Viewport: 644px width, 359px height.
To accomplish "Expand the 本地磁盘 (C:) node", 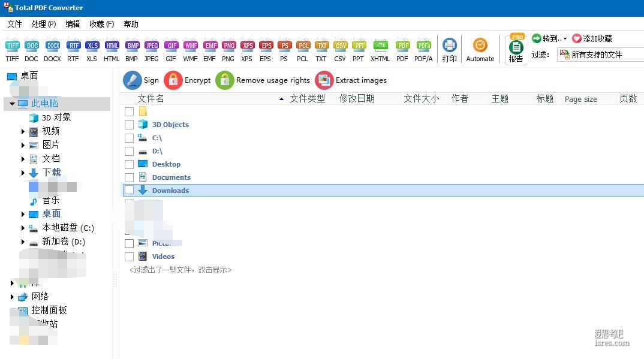I will (x=23, y=228).
